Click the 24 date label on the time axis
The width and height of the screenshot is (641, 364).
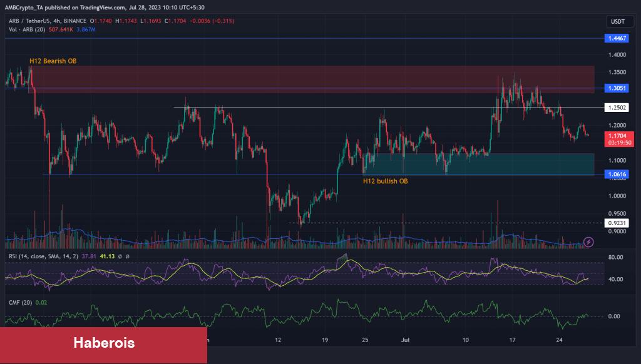[559, 340]
